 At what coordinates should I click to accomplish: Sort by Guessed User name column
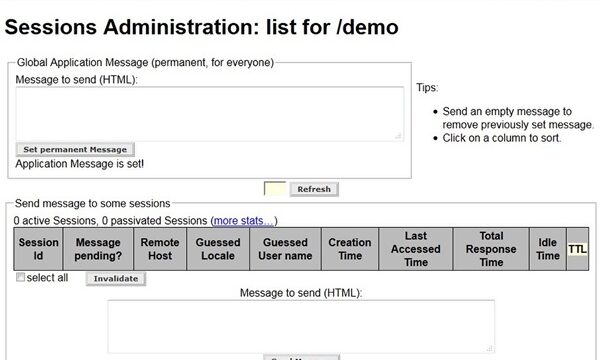click(x=285, y=249)
